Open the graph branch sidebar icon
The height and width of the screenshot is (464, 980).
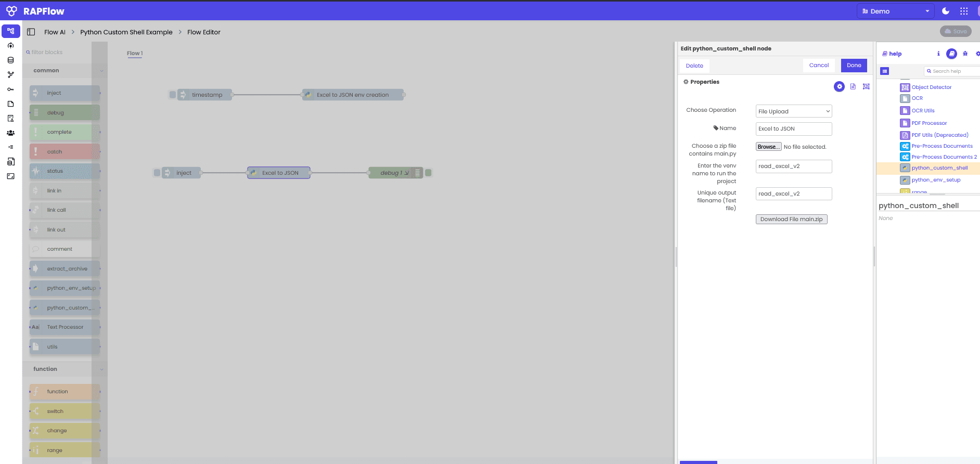click(x=10, y=75)
